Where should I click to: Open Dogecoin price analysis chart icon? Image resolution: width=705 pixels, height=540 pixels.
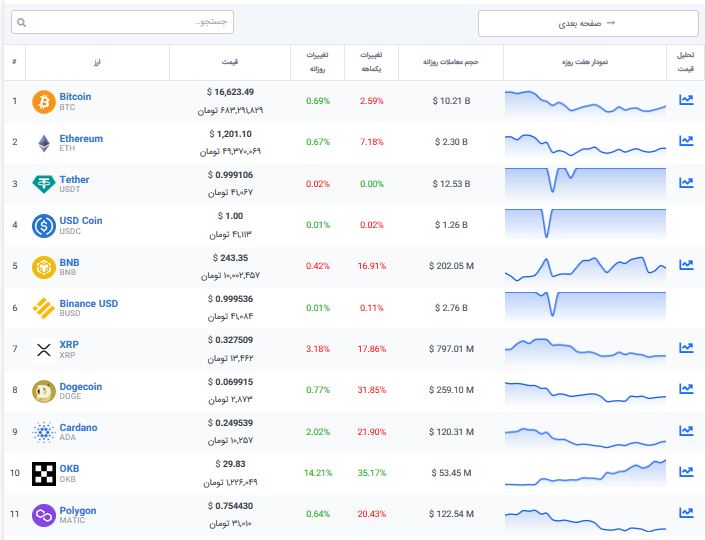tap(686, 388)
